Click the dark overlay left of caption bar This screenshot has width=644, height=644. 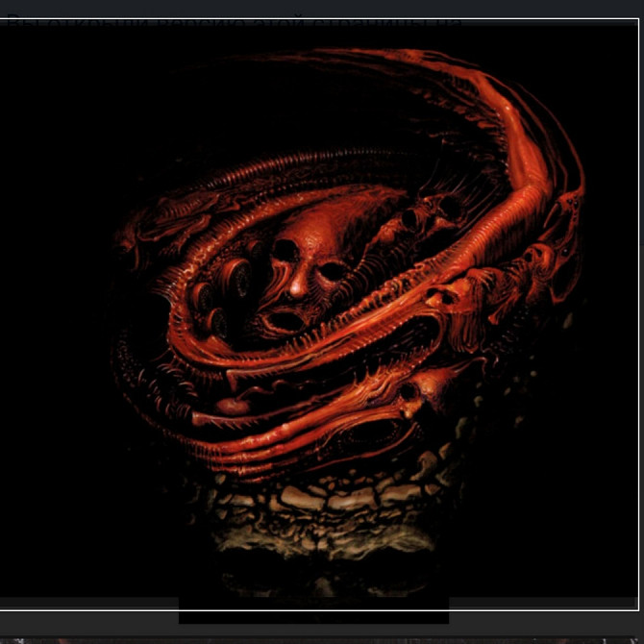(88, 617)
